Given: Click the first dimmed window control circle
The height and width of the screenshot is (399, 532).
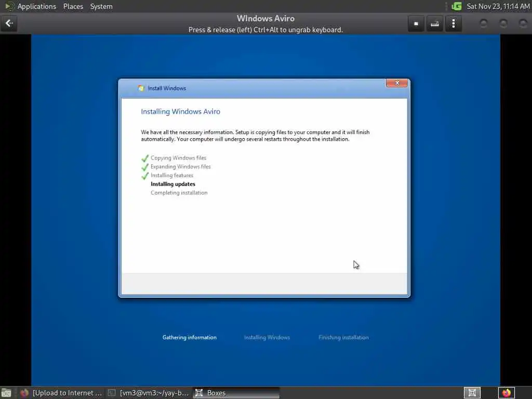Looking at the screenshot, I should [x=484, y=23].
